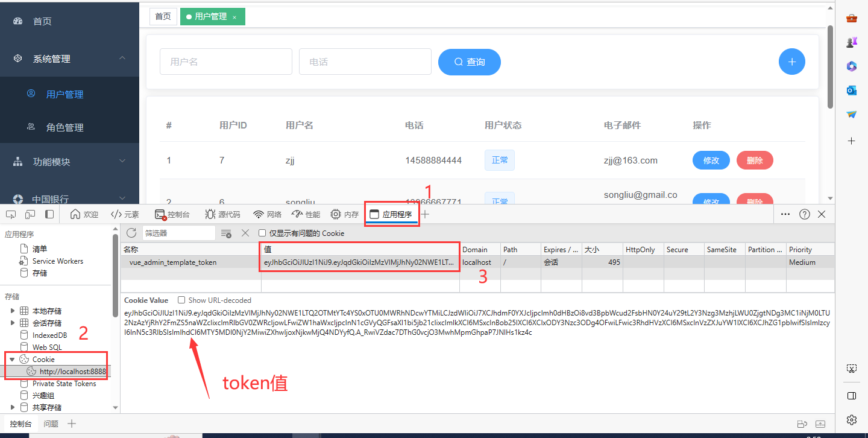The height and width of the screenshot is (438, 868).
Task: Select IndexedDB in storage tree
Action: coord(49,335)
